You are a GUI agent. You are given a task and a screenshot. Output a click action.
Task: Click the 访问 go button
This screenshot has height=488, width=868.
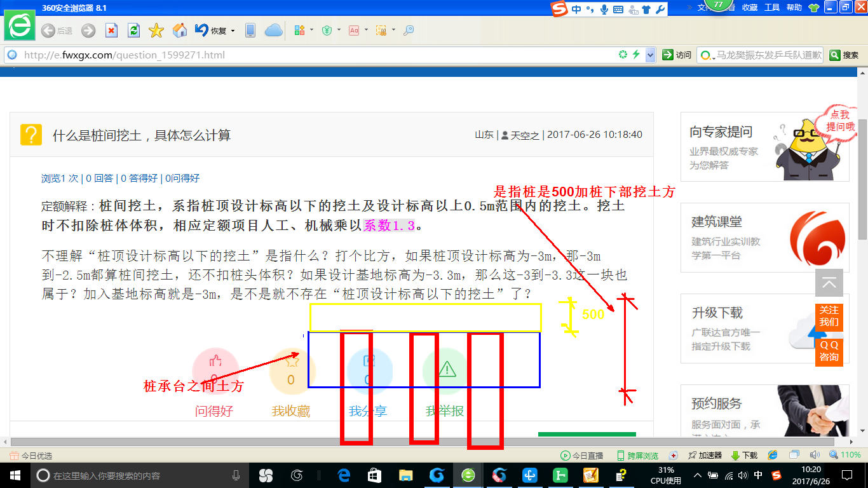click(677, 55)
